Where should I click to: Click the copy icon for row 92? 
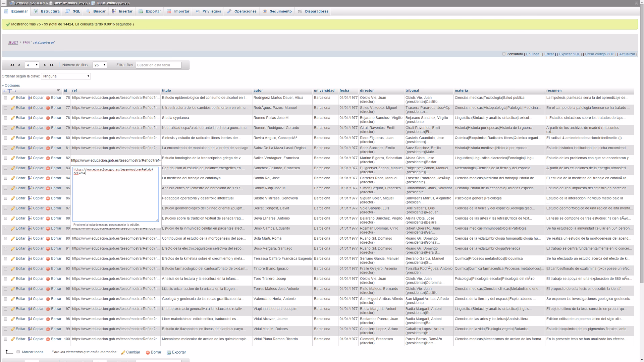click(x=30, y=259)
